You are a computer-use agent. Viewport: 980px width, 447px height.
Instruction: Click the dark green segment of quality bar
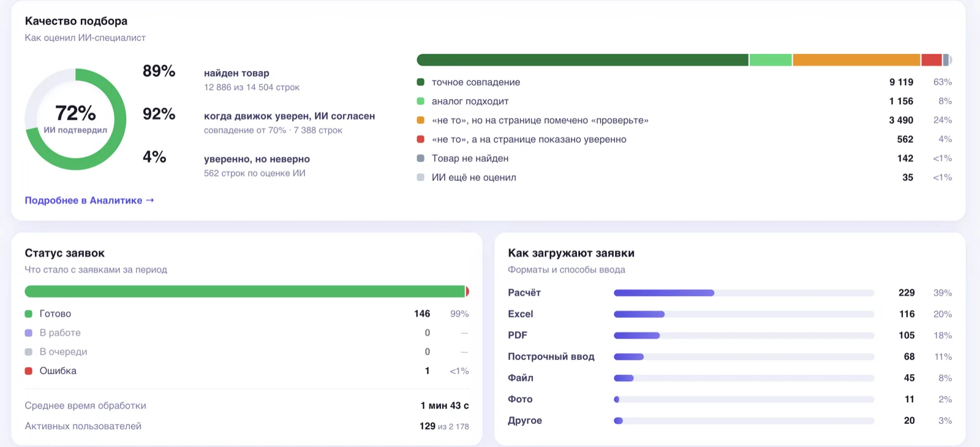point(582,59)
